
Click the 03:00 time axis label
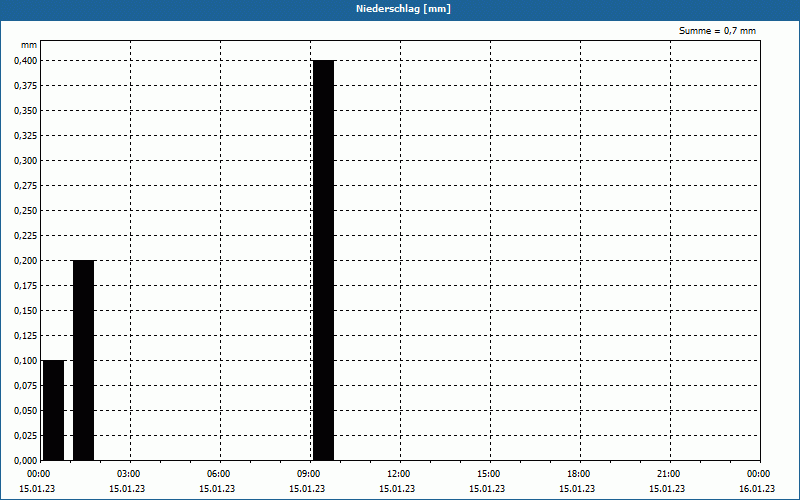coord(129,474)
